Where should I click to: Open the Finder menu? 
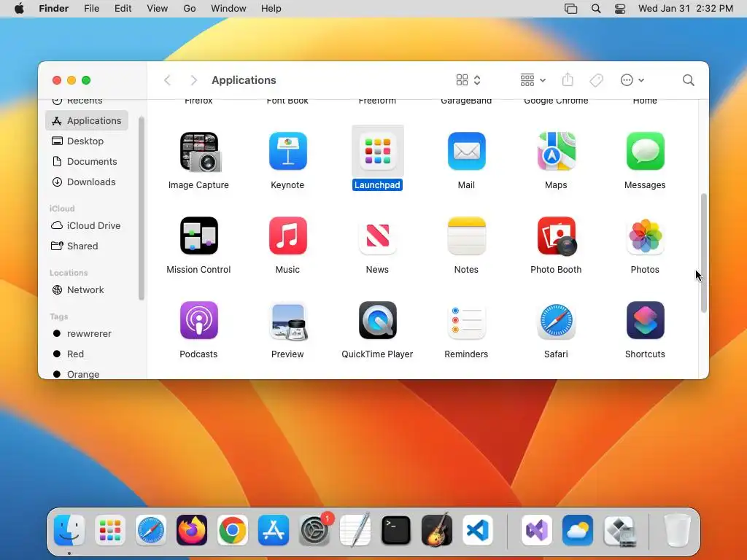pos(53,9)
